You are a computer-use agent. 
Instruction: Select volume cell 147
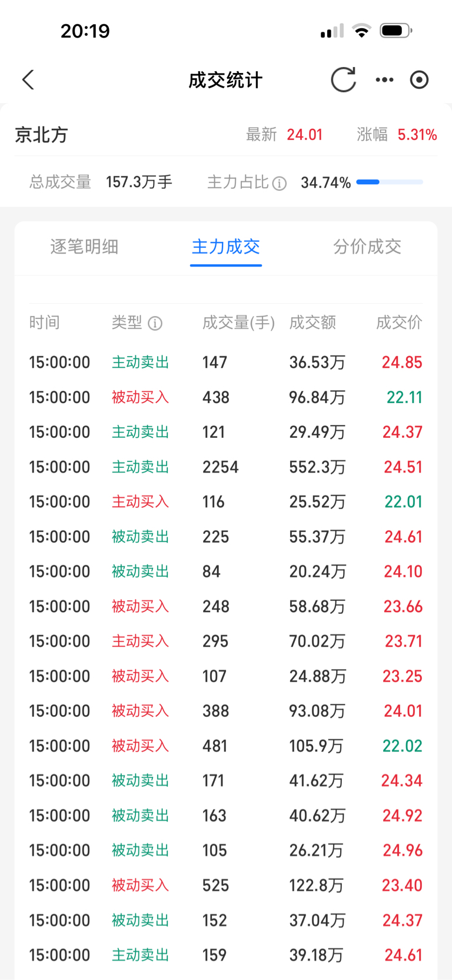pos(215,362)
